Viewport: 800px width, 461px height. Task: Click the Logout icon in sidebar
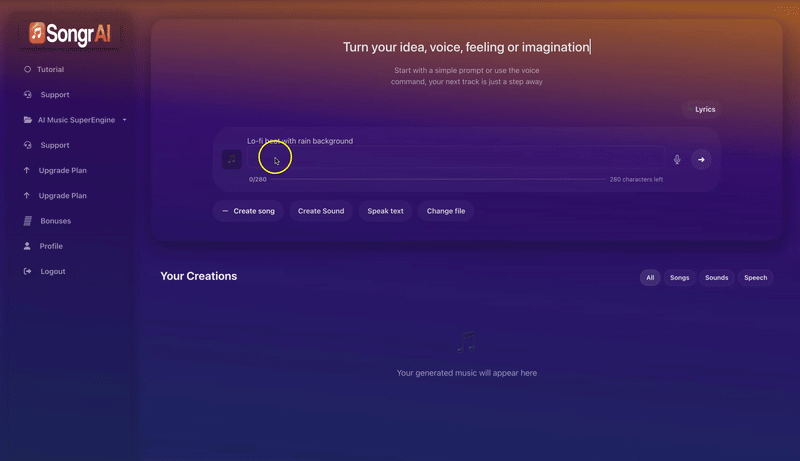tap(27, 272)
